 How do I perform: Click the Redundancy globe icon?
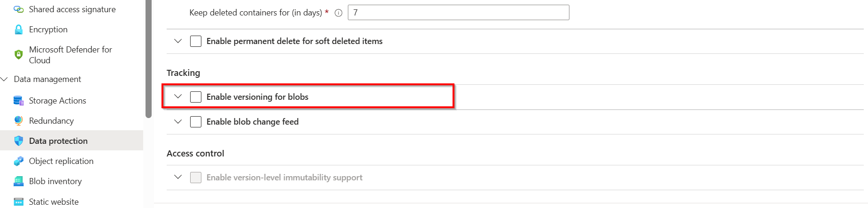(19, 121)
